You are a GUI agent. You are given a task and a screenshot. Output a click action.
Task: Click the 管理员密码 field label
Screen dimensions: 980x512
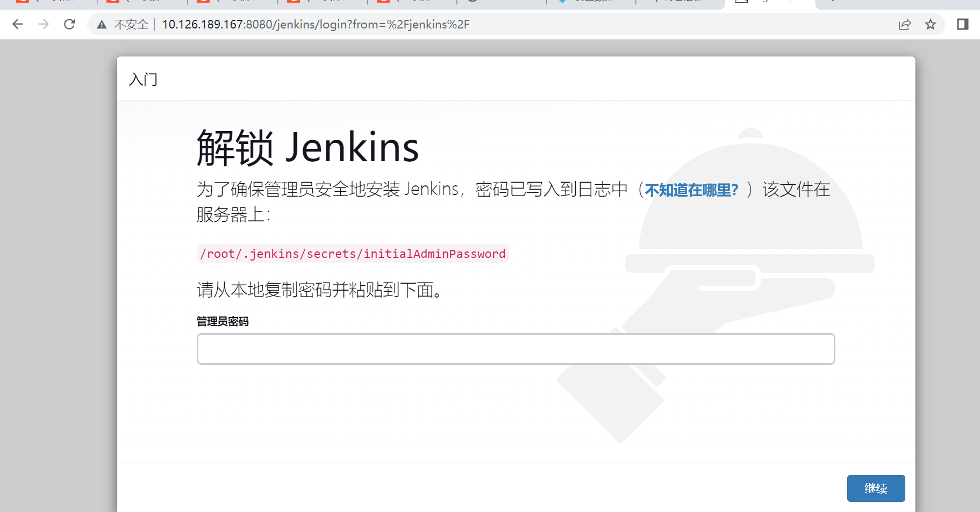(x=223, y=321)
